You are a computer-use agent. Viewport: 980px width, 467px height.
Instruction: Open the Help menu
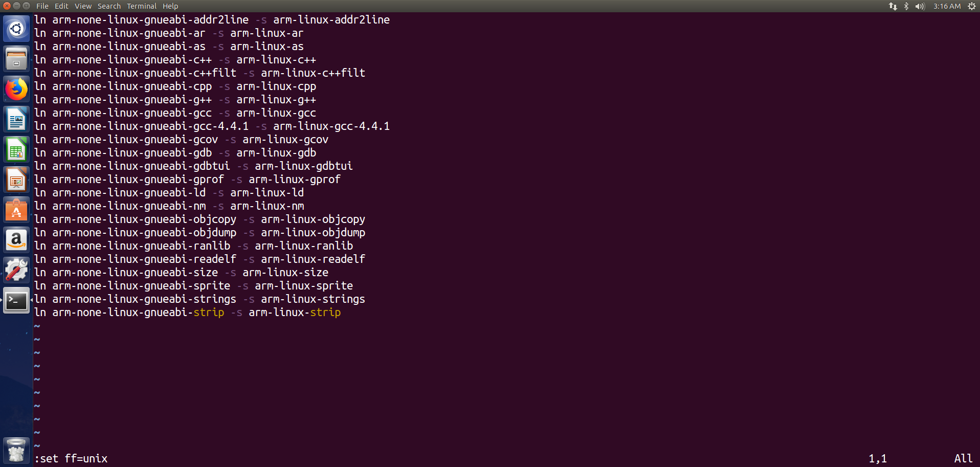click(170, 6)
